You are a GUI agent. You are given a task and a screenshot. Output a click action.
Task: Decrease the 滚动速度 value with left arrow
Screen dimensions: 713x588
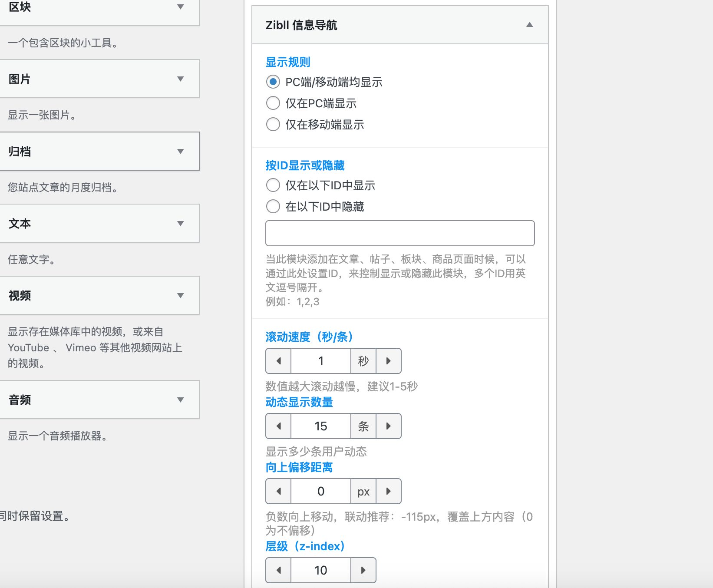pyautogui.click(x=278, y=361)
